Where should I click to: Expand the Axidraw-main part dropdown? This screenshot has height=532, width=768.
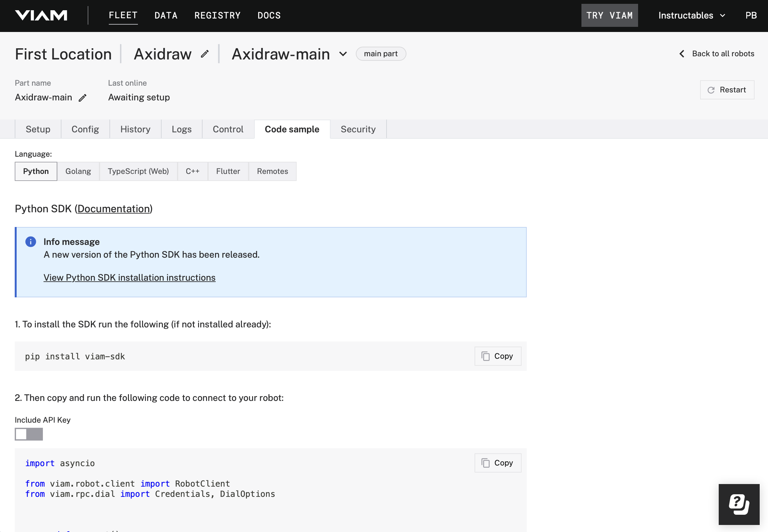344,54
